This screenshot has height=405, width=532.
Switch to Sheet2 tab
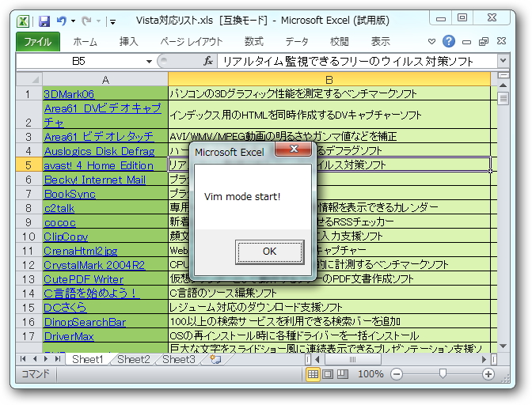(133, 359)
